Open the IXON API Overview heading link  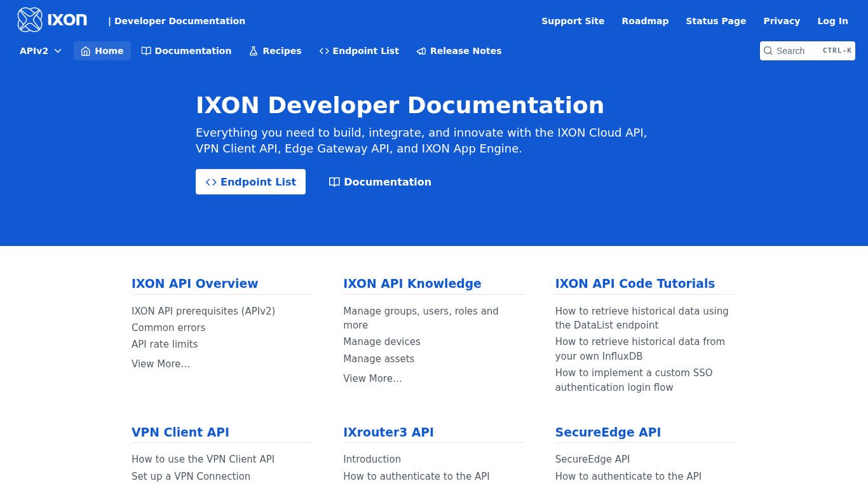click(x=195, y=283)
